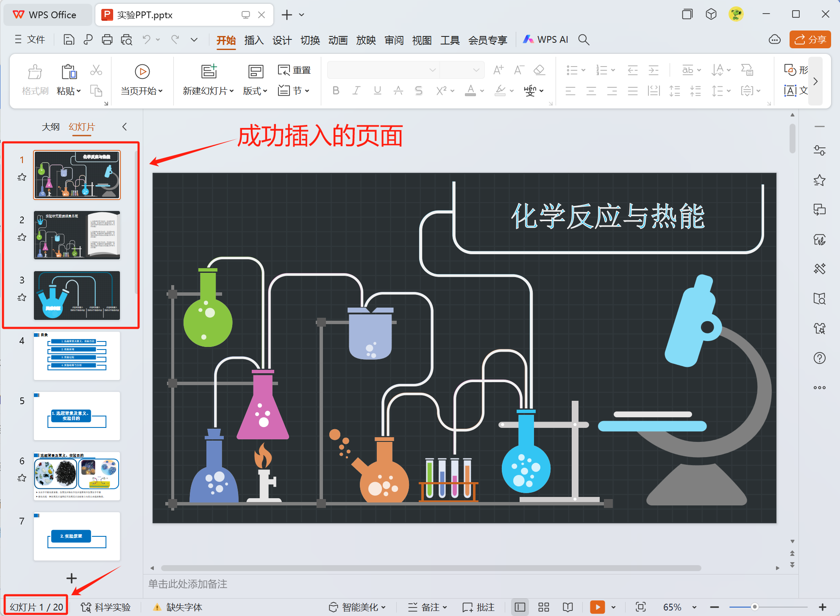
Task: Start slideshow from the status bar play icon
Action: 598,607
